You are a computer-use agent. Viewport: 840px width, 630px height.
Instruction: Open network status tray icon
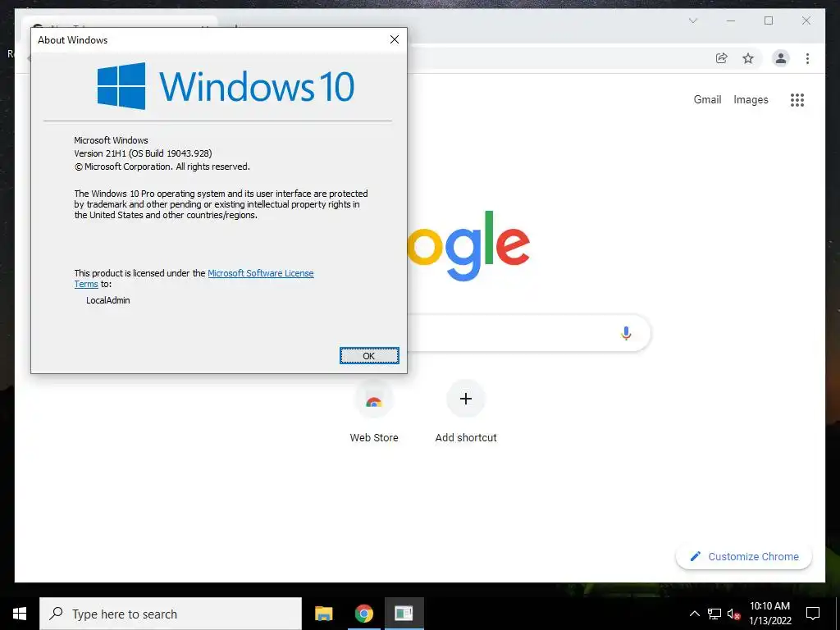pyautogui.click(x=714, y=614)
